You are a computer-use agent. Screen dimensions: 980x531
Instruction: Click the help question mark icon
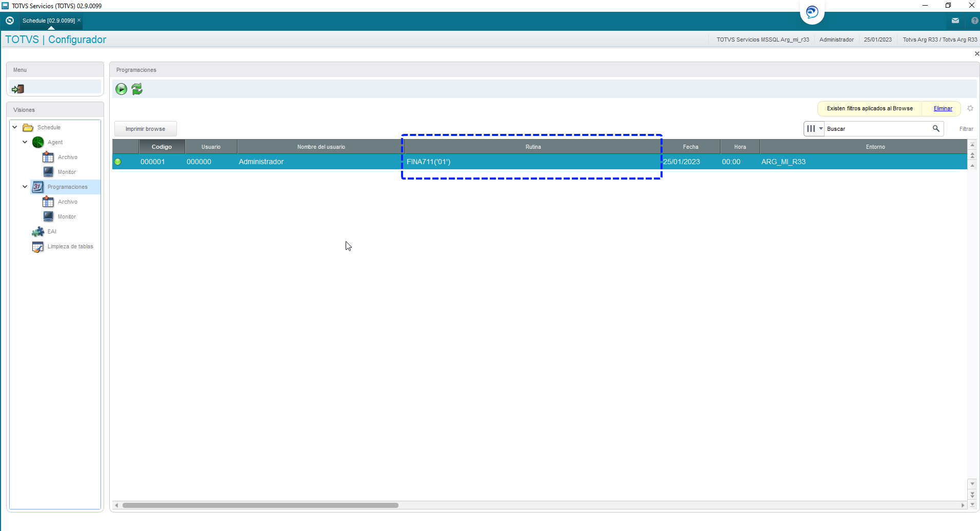pos(974,21)
